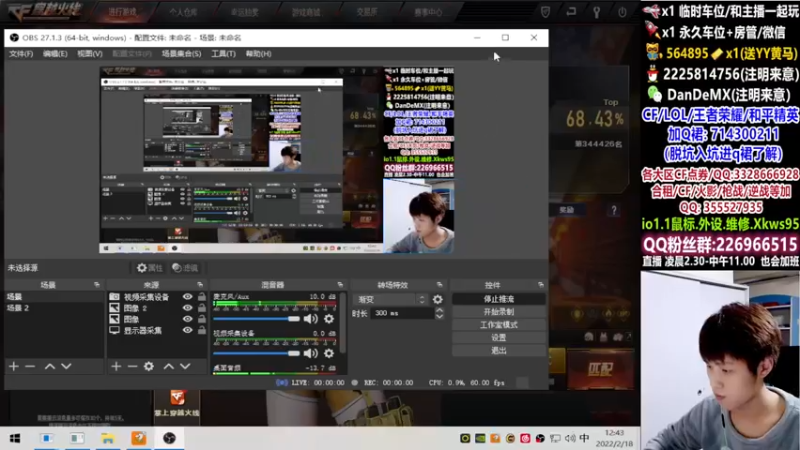Click the orange game icon in taskbar
The height and width of the screenshot is (450, 800).
139,438
